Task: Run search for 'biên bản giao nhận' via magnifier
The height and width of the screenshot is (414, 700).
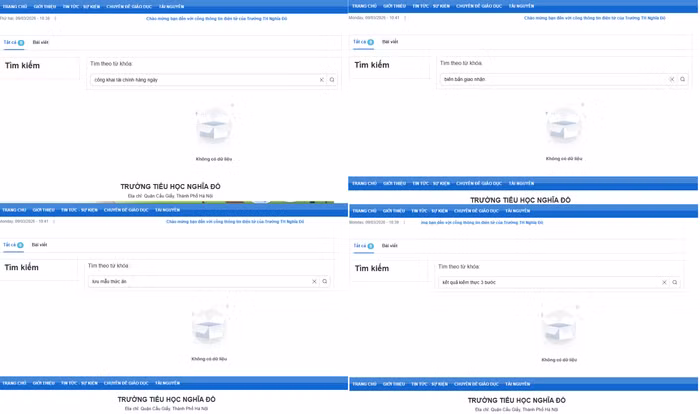Action: 683,79
